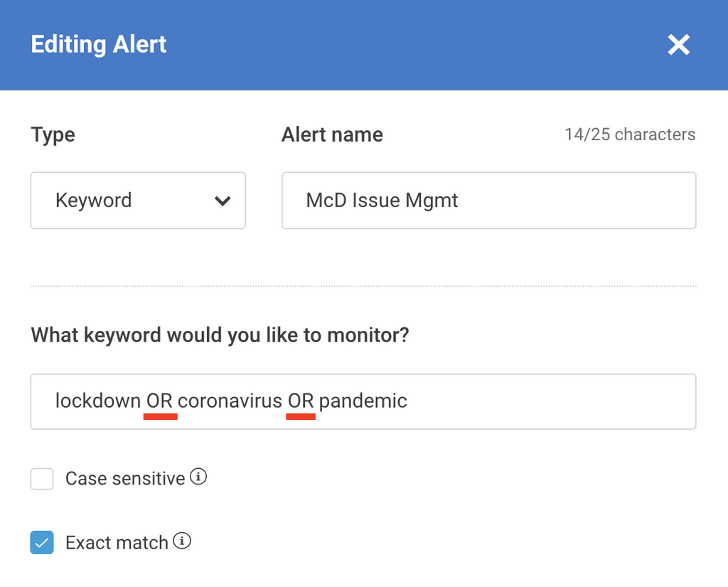
Task: Click the 14/25 characters counter
Action: (630, 134)
